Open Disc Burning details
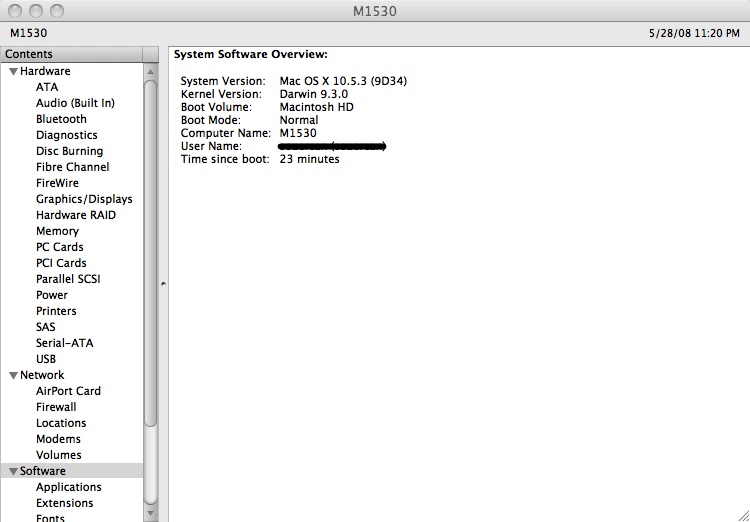Screen dimensions: 750x522 pyautogui.click(x=69, y=151)
